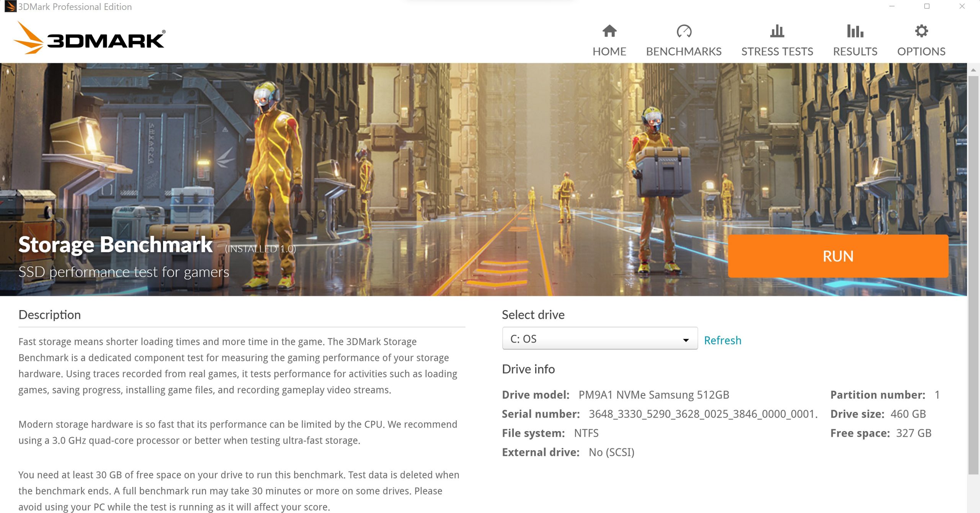This screenshot has height=513, width=980.
Task: Close the 3DMark window
Action: [962, 6]
